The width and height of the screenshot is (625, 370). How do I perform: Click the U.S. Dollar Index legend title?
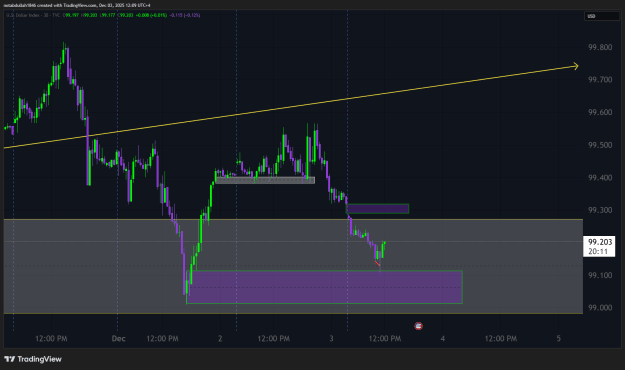point(33,15)
